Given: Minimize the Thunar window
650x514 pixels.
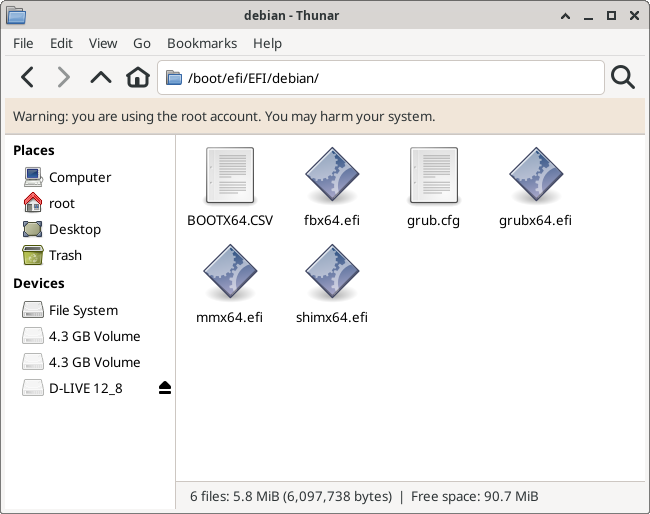Looking at the screenshot, I should click(588, 17).
